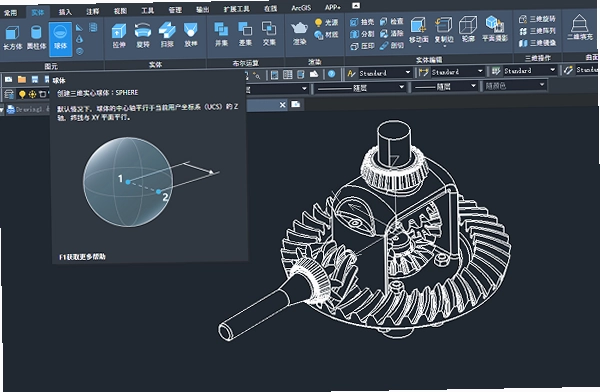Toggle layer on/off light bulb icon

click(22, 94)
